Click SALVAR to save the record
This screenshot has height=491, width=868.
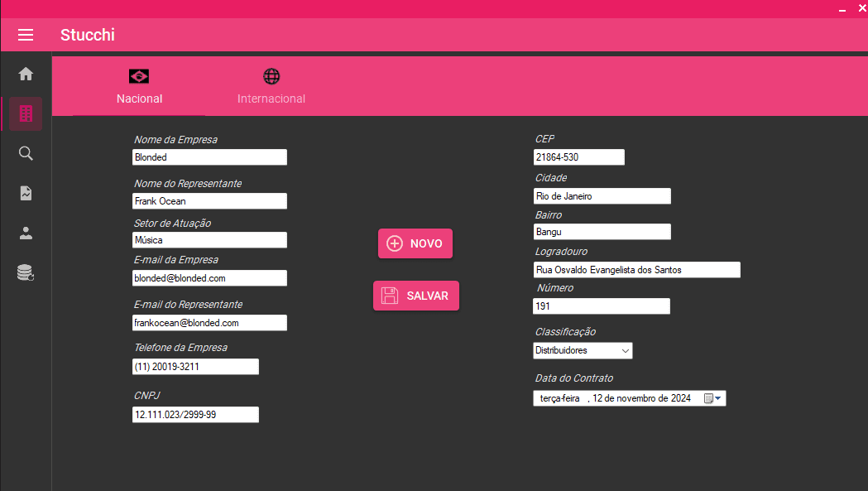click(x=415, y=296)
